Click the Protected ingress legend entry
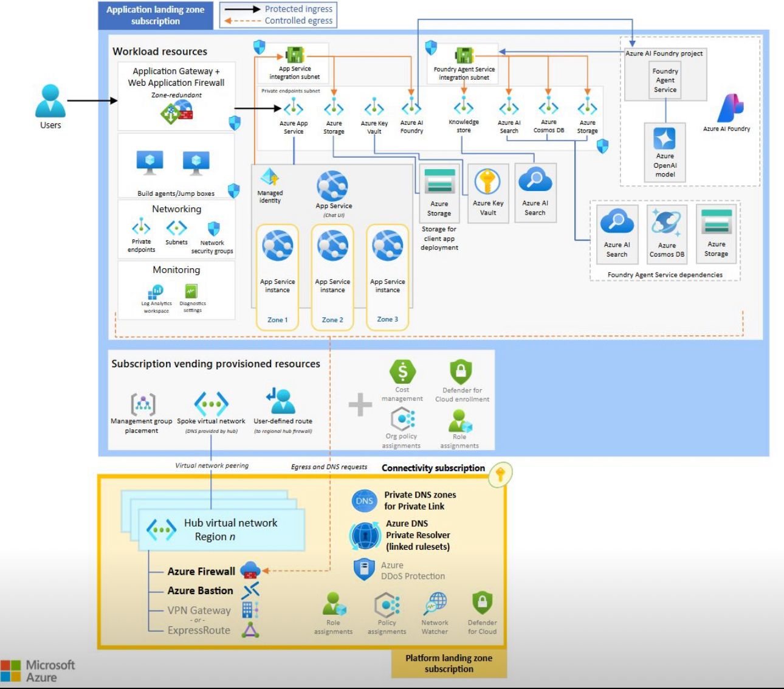The width and height of the screenshot is (784, 689). (x=279, y=9)
